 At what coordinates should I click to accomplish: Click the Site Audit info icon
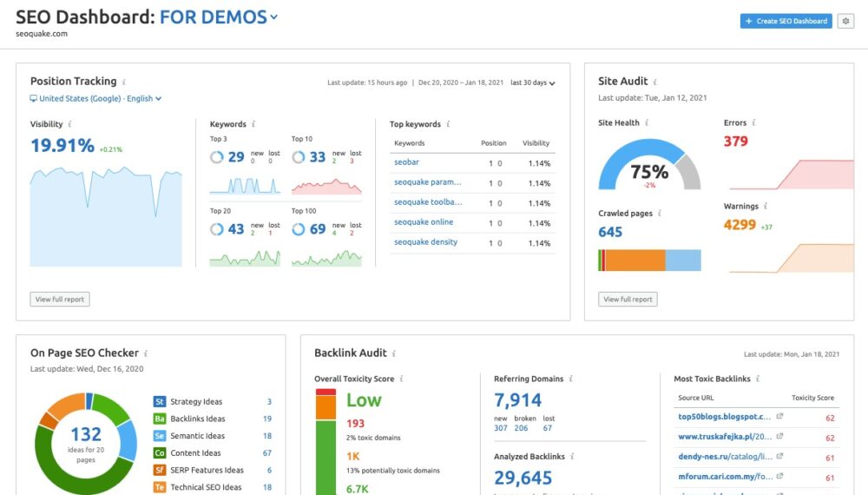[x=654, y=82]
